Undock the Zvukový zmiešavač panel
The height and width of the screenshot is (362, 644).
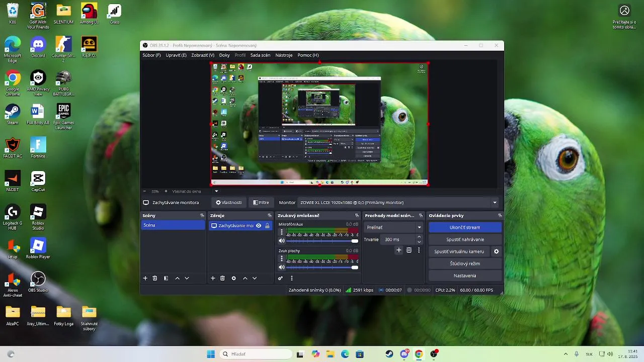(357, 216)
